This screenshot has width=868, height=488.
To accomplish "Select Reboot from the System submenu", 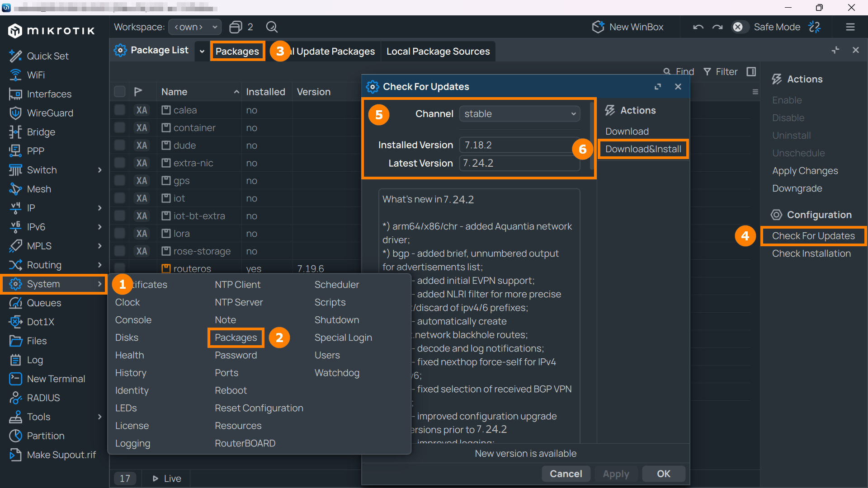I will [x=231, y=390].
